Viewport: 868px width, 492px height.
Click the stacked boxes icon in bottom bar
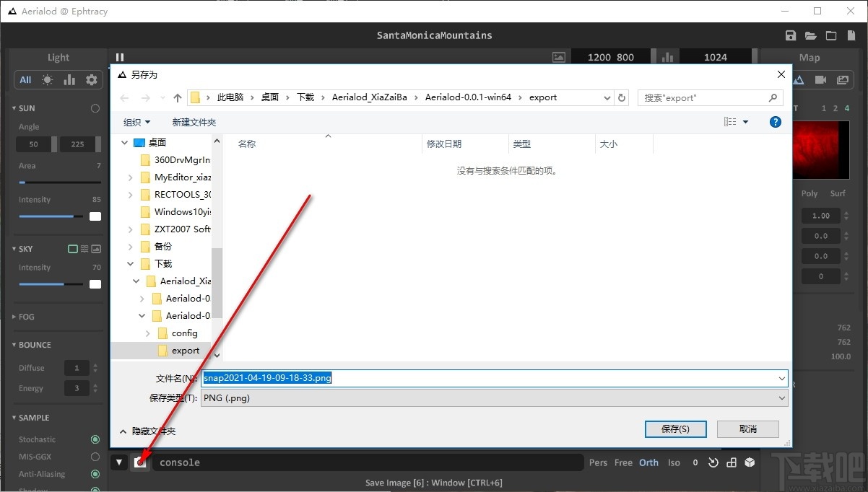[732, 462]
